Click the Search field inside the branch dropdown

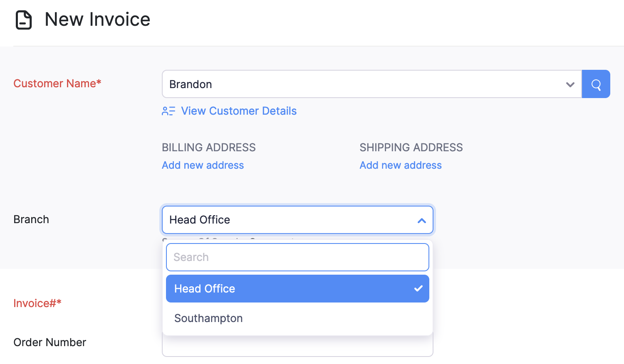pos(297,257)
